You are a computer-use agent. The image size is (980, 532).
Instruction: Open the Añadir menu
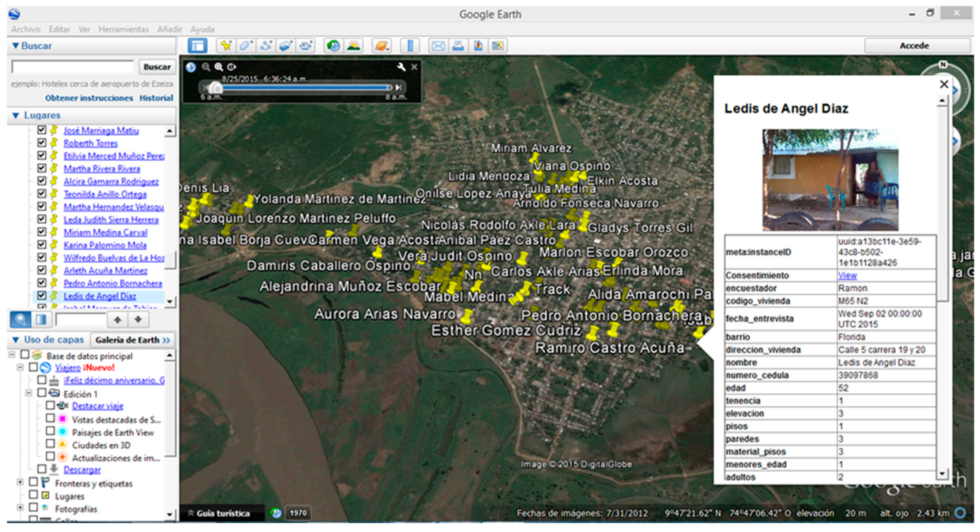(169, 29)
